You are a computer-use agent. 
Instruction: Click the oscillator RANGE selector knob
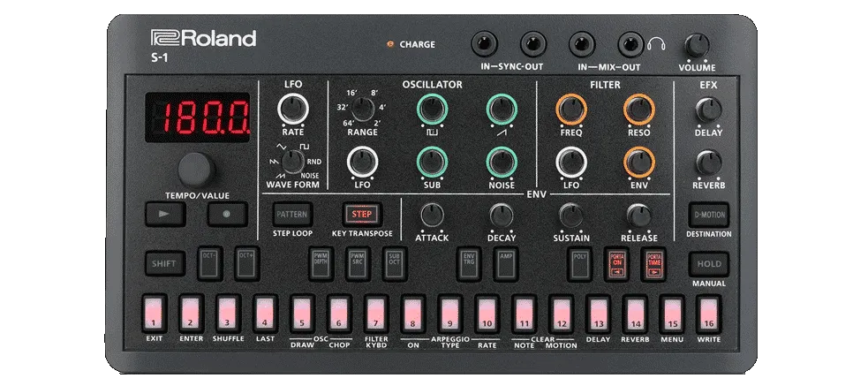pyautogui.click(x=361, y=110)
